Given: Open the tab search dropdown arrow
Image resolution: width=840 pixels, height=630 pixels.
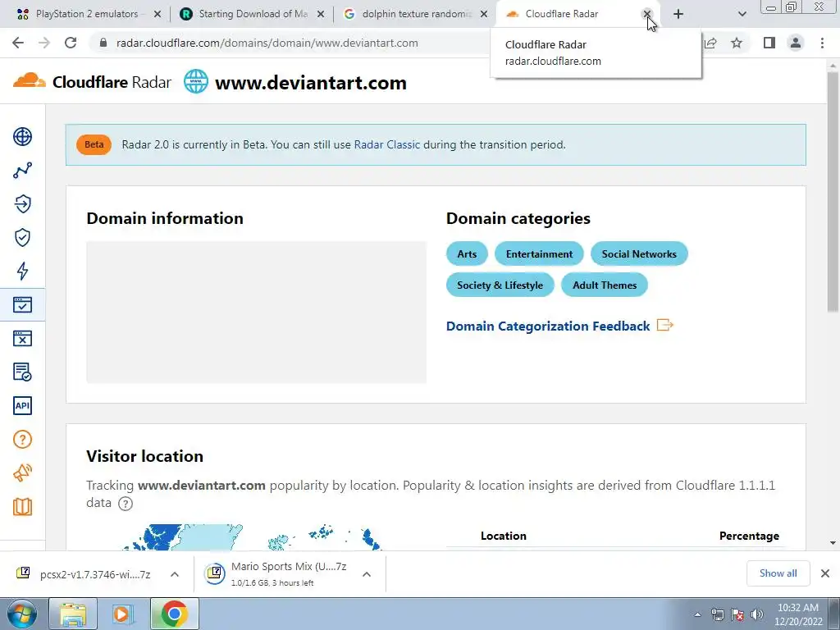Looking at the screenshot, I should tap(742, 14).
